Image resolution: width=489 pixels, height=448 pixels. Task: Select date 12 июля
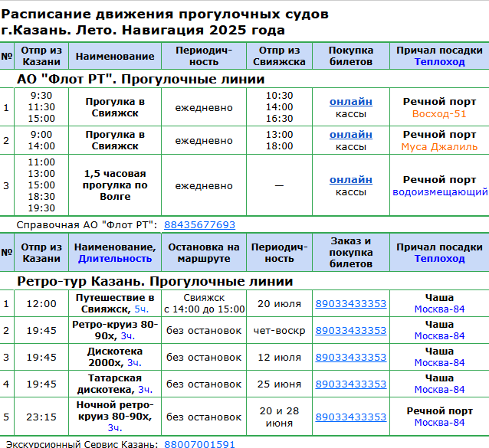point(279,358)
